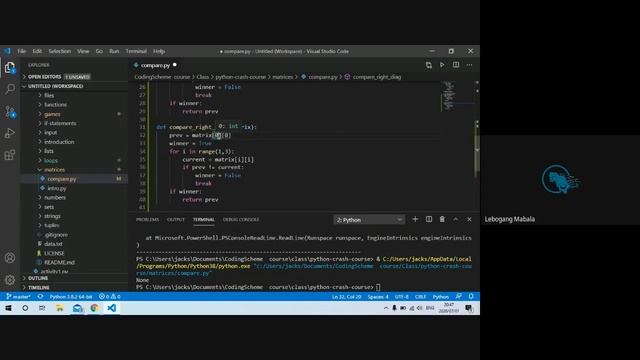Expand the loops folder

pos(51,160)
